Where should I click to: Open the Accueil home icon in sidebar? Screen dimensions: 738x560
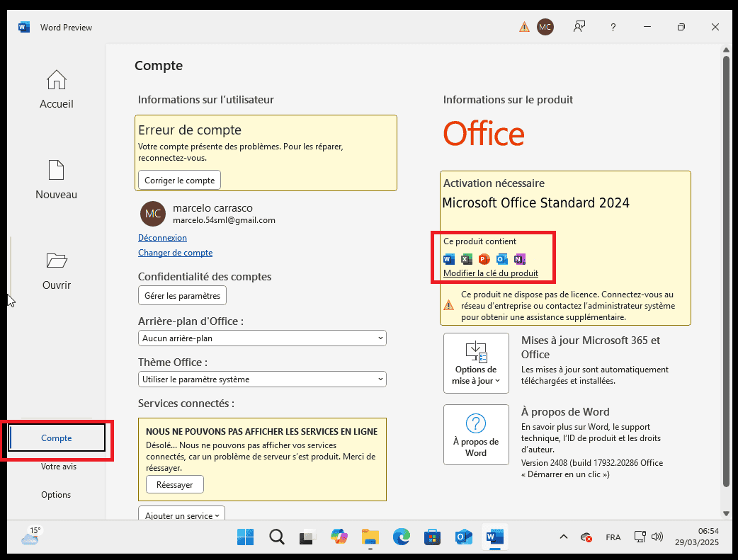[x=56, y=80]
